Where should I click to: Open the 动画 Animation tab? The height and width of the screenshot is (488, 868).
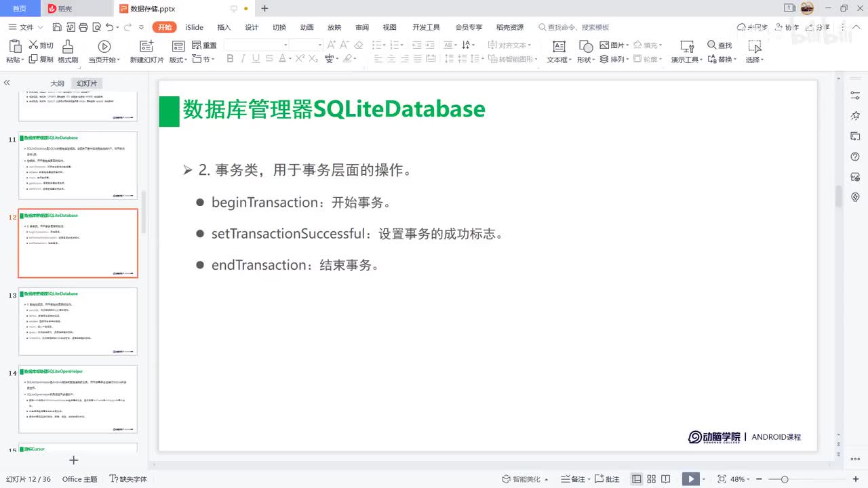(x=307, y=27)
